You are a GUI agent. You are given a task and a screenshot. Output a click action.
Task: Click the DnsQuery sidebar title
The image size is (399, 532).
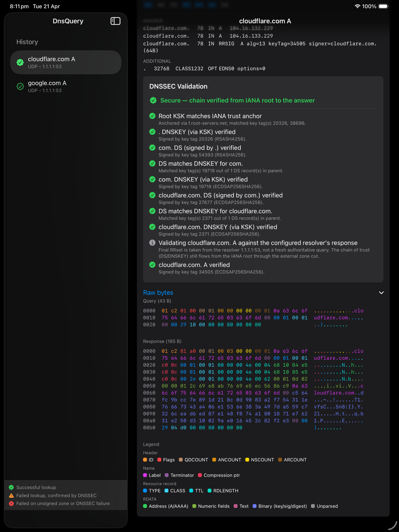[x=68, y=21]
